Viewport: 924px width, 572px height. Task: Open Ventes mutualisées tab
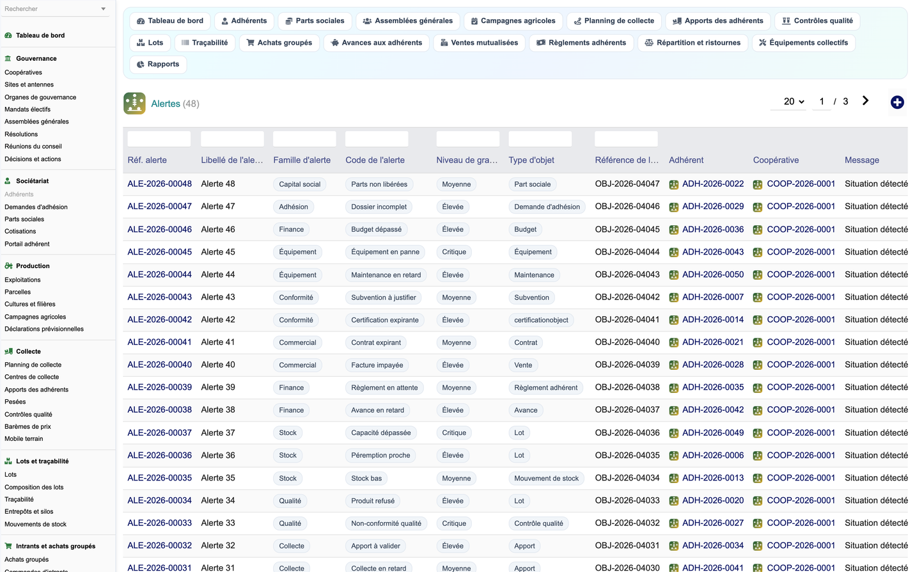(x=480, y=43)
